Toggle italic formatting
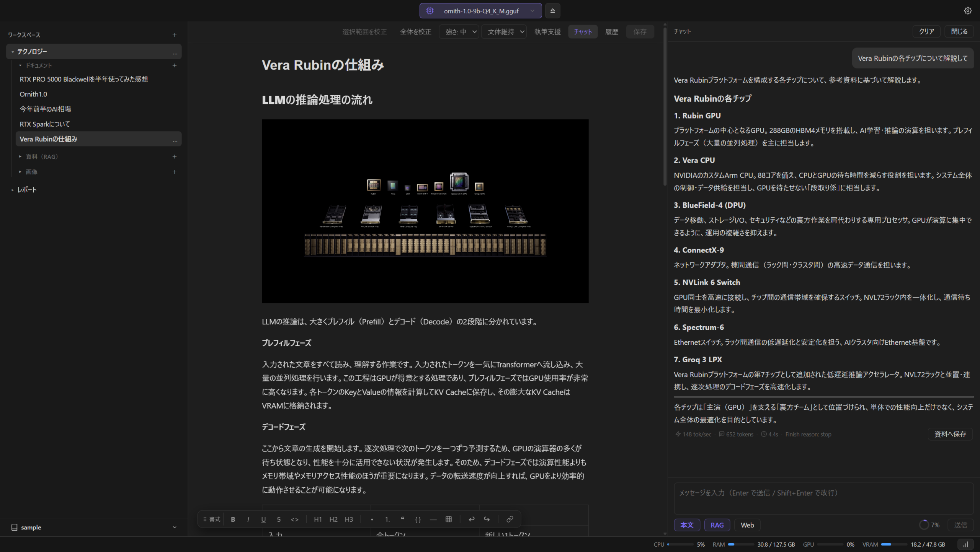Screen dimensions: 980x552 (x=248, y=519)
